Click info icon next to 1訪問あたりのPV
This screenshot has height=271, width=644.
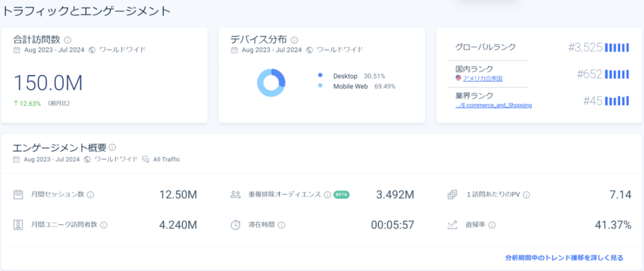(526, 195)
